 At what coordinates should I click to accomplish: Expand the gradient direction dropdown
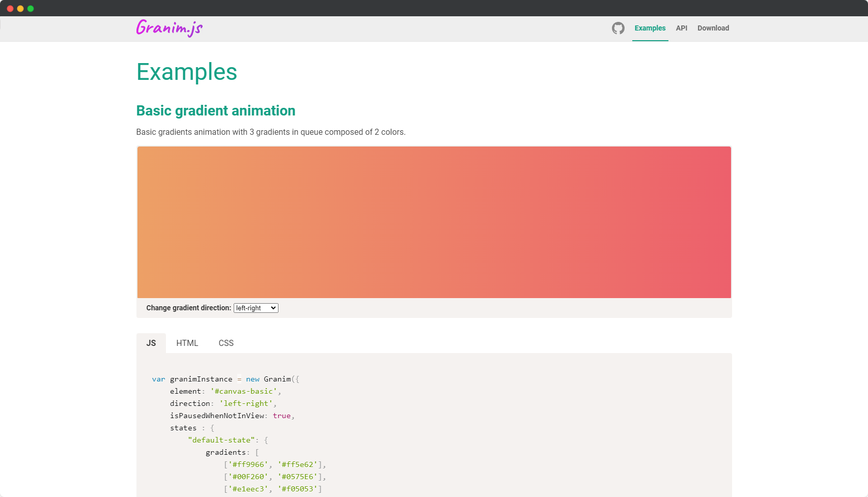[256, 308]
